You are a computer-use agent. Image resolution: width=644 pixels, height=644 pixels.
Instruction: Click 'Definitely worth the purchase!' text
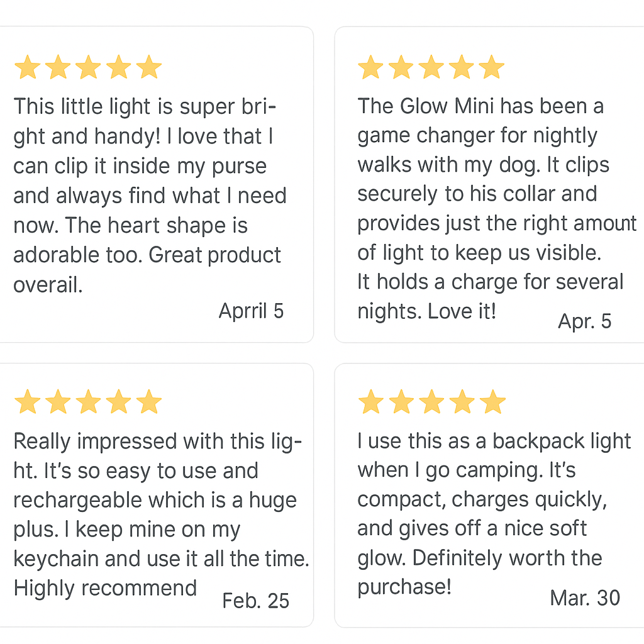tap(480, 572)
